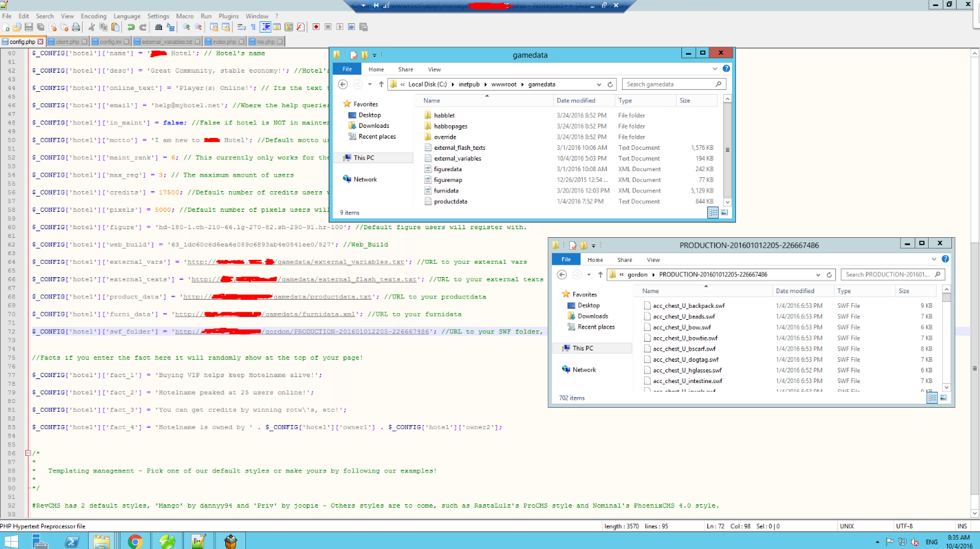The width and height of the screenshot is (980, 549).
Task: Click the Stop recording macro icon
Action: coord(328,27)
